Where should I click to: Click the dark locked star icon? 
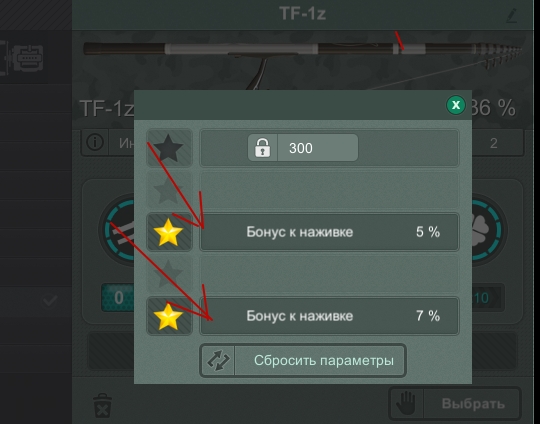tap(168, 148)
